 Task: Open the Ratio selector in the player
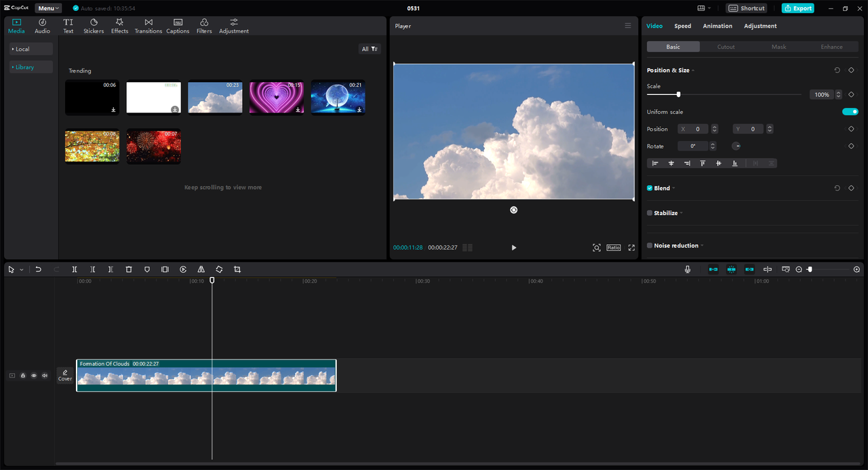point(614,248)
